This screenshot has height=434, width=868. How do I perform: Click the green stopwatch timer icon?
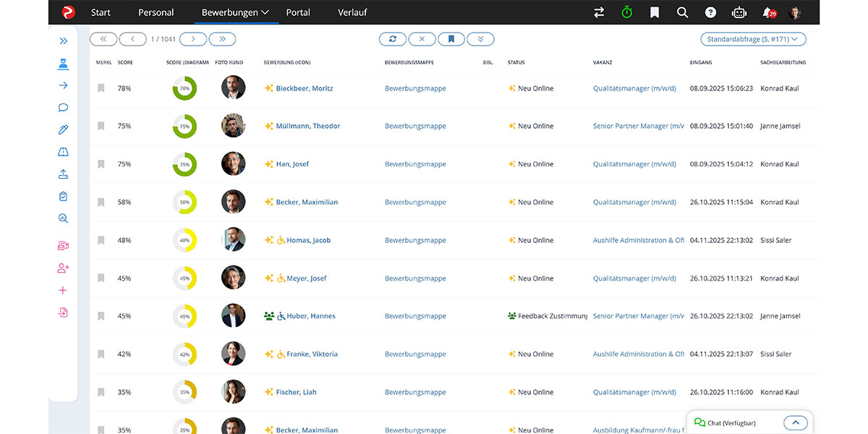(626, 12)
